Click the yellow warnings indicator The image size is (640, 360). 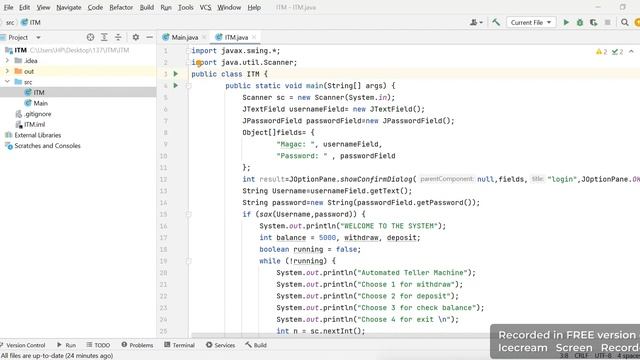point(602,51)
